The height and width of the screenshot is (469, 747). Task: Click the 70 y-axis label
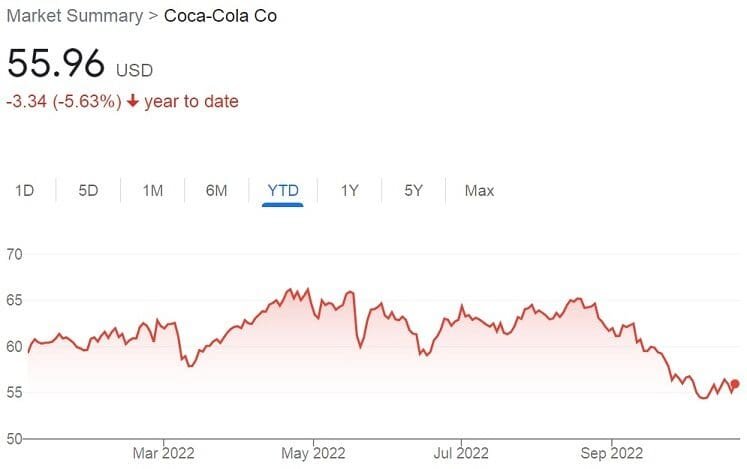tap(14, 255)
